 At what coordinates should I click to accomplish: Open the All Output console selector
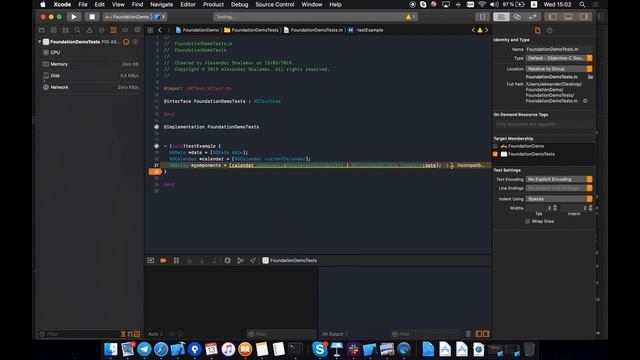tap(335, 334)
